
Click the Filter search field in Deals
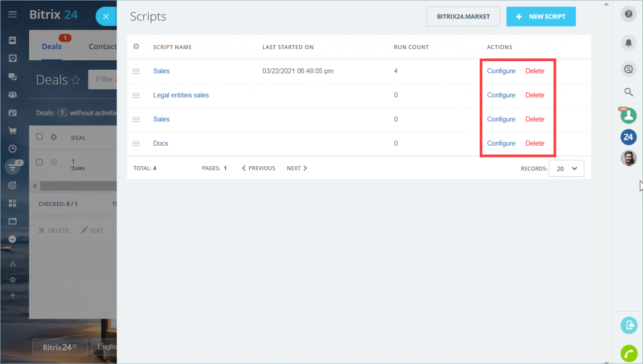click(x=102, y=79)
